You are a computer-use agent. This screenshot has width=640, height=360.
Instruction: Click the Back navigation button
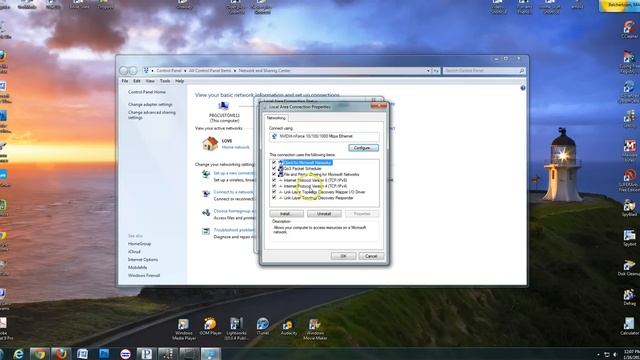coord(124,71)
